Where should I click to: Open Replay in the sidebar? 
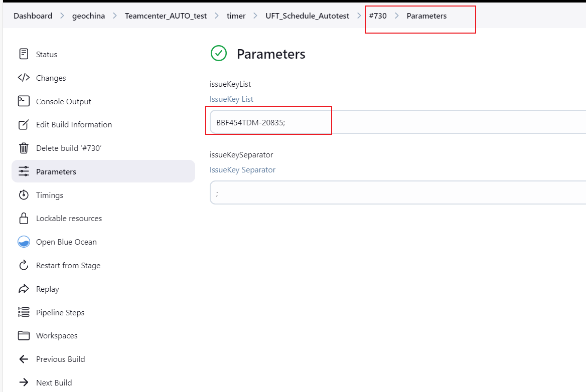(47, 289)
